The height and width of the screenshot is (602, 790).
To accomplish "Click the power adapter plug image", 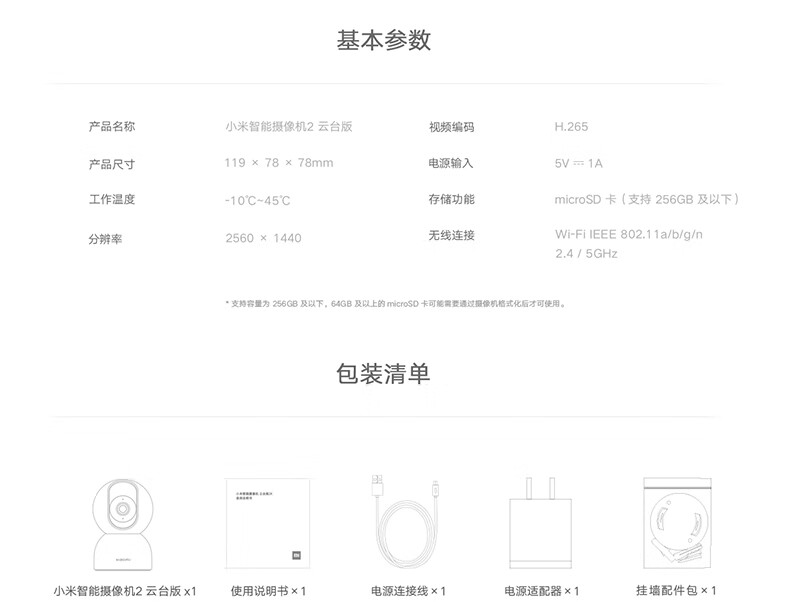I will (541, 524).
